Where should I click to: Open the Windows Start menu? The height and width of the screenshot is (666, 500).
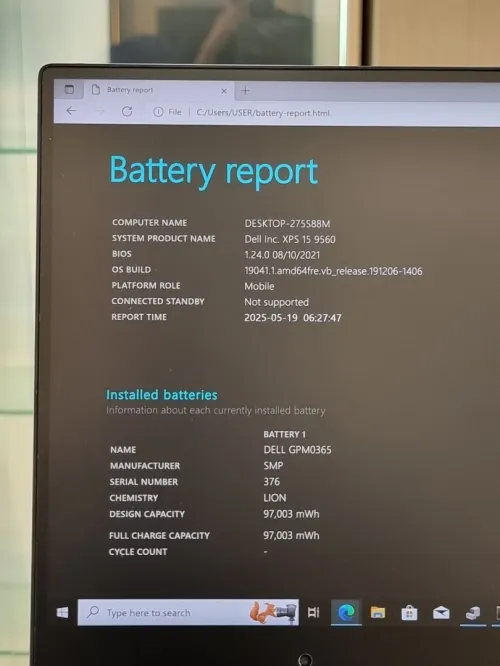(62, 612)
